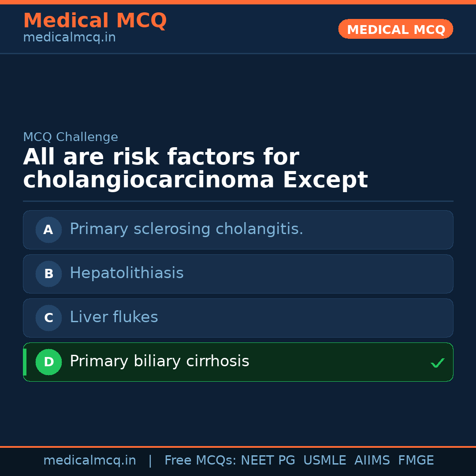The width and height of the screenshot is (476, 476).
Task: Click Free MCQs footer text
Action: [x=200, y=461]
